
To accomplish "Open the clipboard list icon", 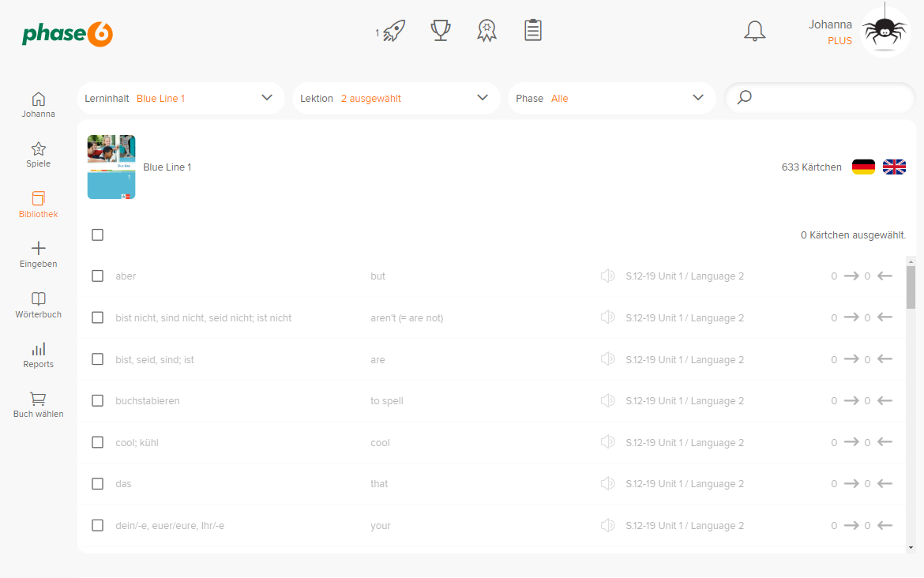I will click(x=533, y=31).
